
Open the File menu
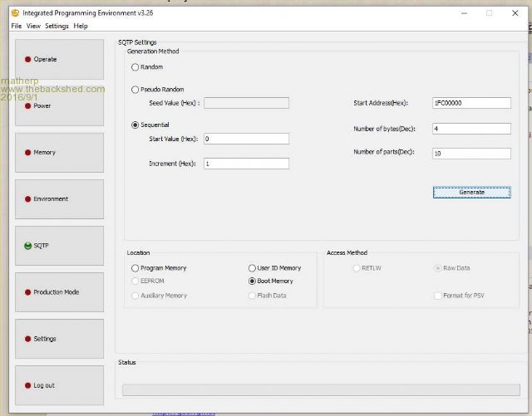(16, 26)
